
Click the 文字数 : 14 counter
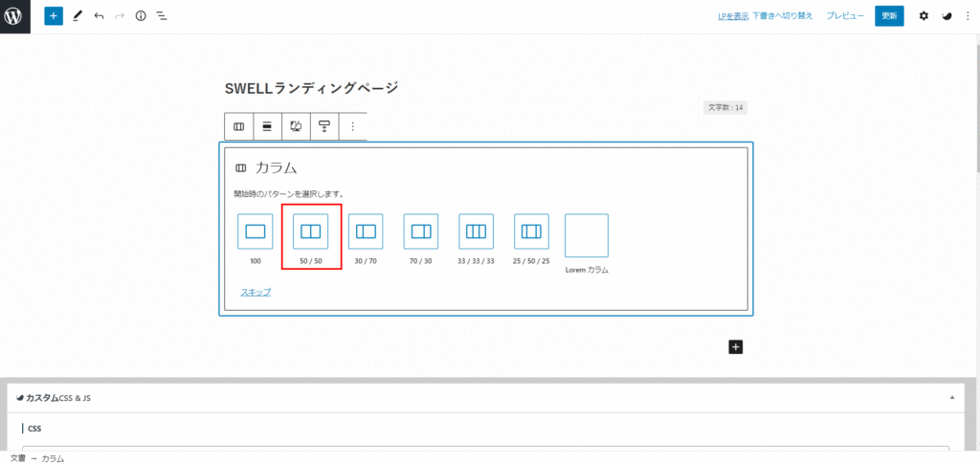pos(725,107)
